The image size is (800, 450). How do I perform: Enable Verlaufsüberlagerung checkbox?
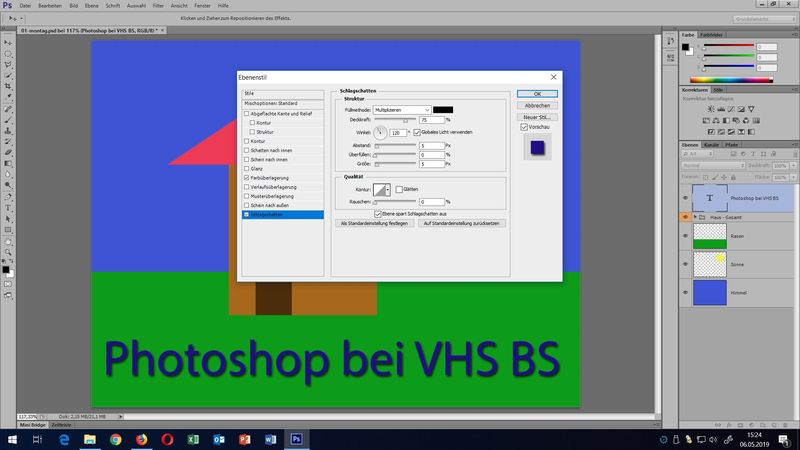coord(246,187)
